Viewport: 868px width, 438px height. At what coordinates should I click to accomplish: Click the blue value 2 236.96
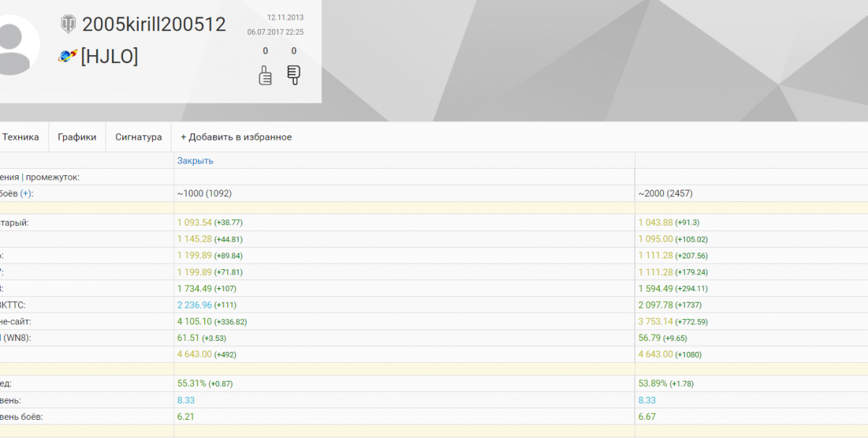(195, 305)
